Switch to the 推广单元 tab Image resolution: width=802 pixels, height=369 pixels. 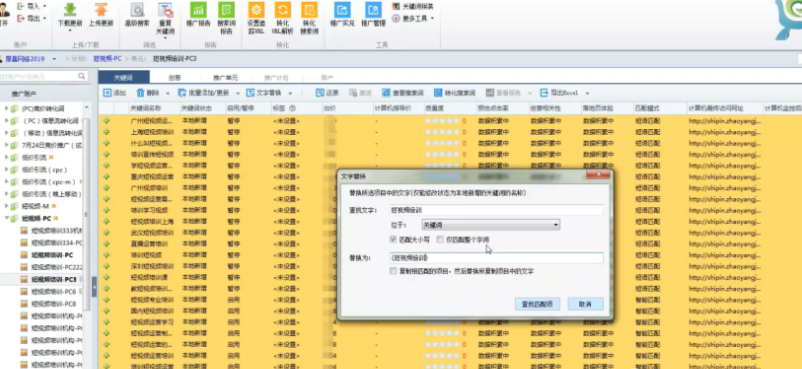point(226,78)
